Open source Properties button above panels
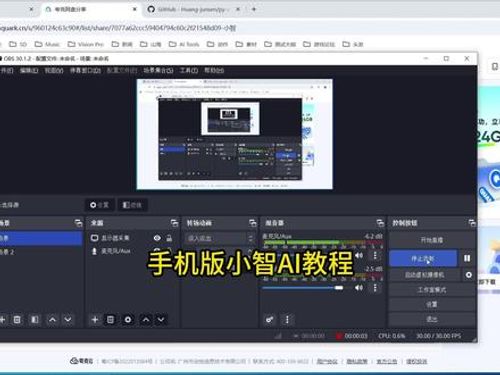 (100, 205)
